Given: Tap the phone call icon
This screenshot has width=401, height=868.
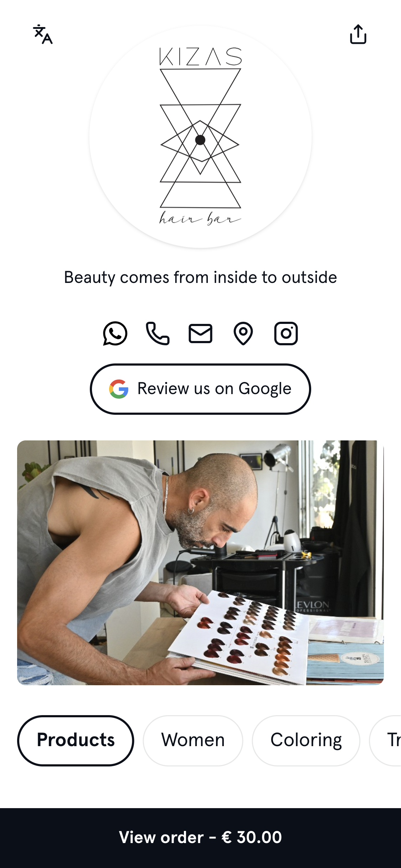Looking at the screenshot, I should tap(158, 334).
